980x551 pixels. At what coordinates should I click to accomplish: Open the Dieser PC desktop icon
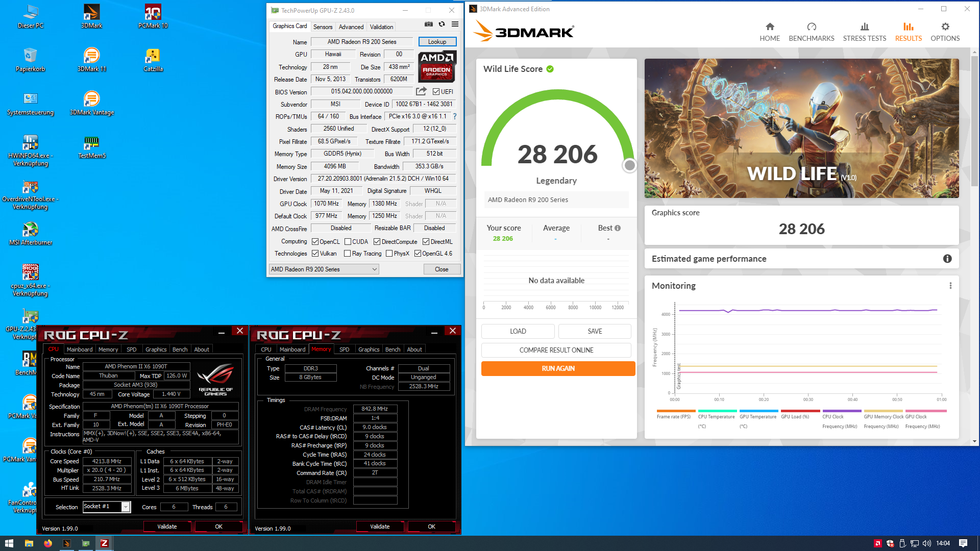pyautogui.click(x=31, y=16)
